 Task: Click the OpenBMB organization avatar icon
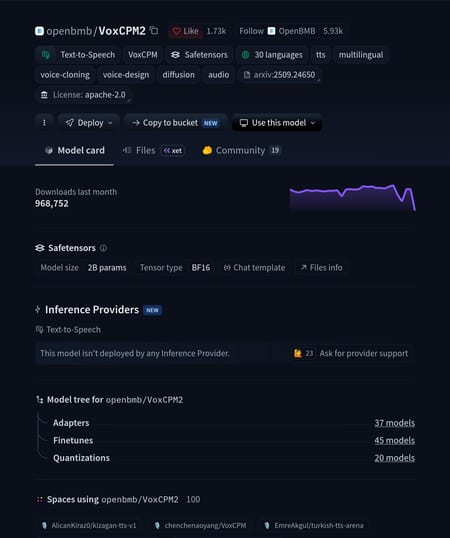click(x=271, y=31)
